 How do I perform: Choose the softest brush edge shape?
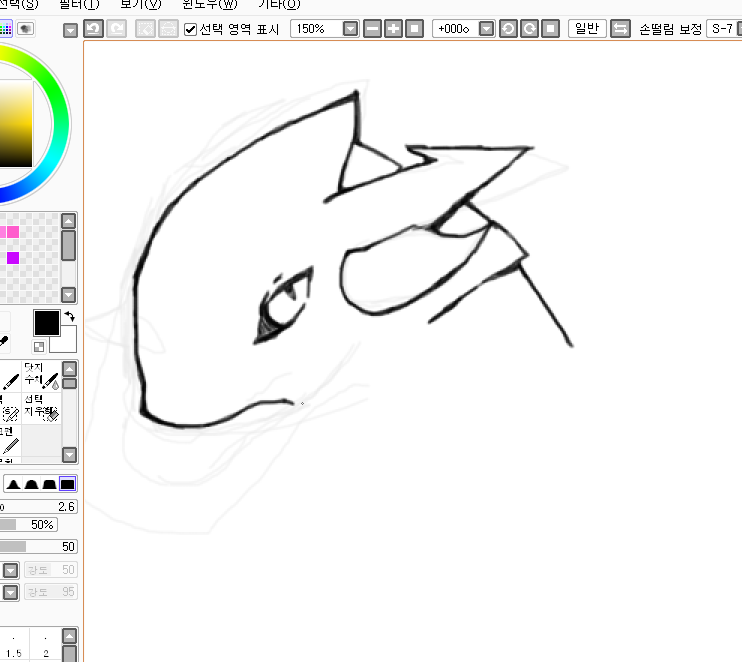pos(14,485)
